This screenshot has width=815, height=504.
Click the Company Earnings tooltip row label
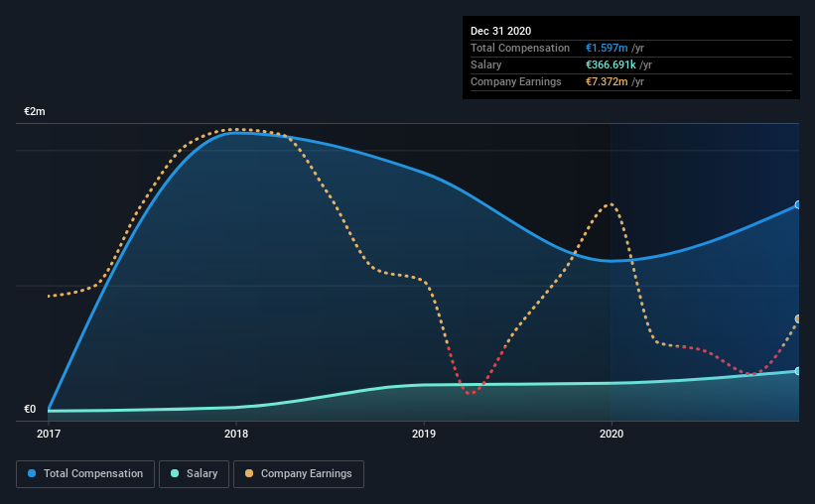tap(515, 81)
